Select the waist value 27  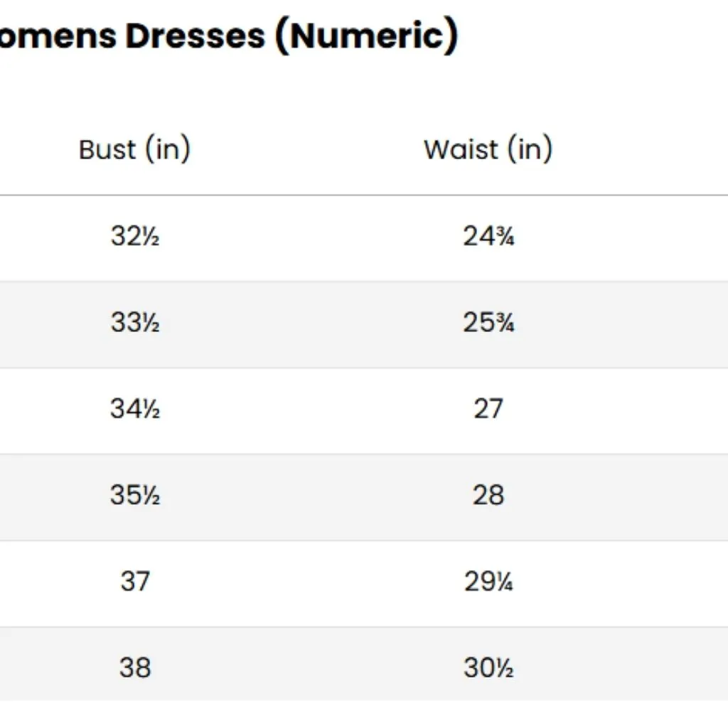[x=488, y=409]
